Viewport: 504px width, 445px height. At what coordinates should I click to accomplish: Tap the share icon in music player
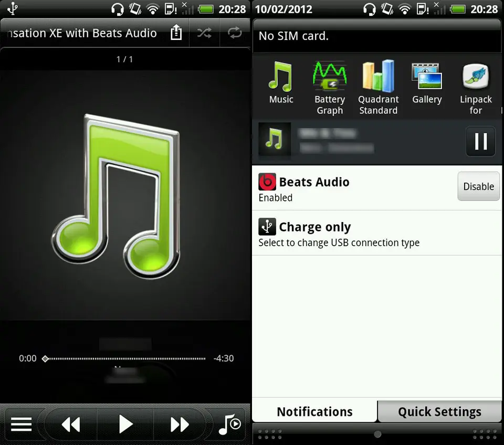[176, 33]
